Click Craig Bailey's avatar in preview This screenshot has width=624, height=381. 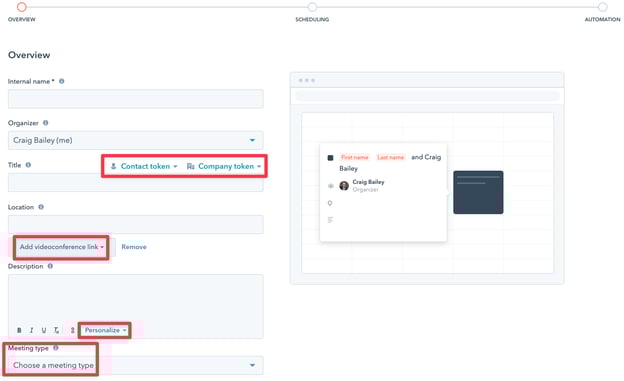pos(344,186)
